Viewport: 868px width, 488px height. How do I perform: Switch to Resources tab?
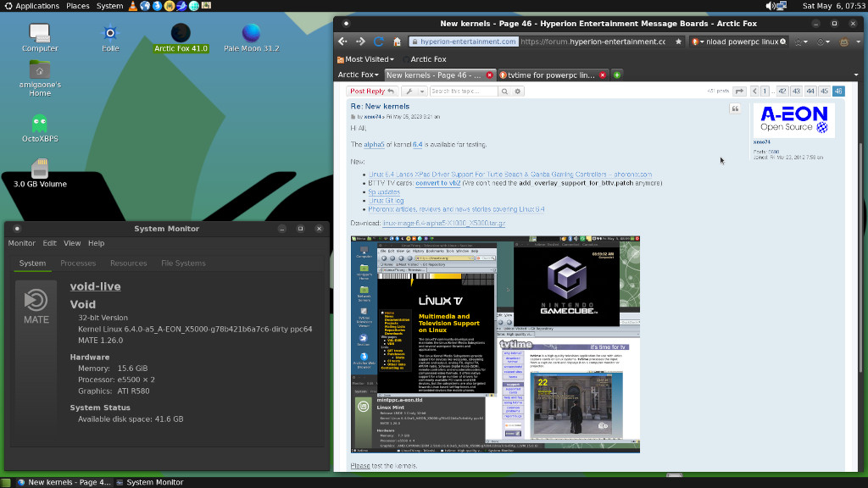pos(129,263)
